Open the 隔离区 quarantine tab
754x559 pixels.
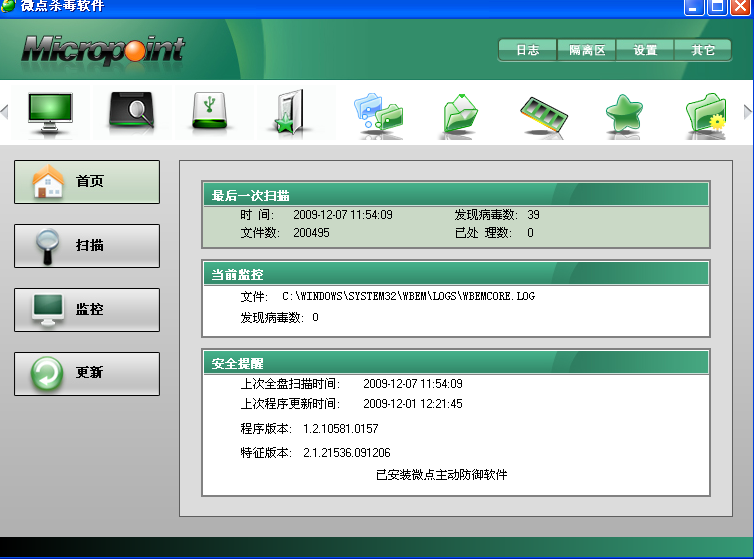[587, 50]
